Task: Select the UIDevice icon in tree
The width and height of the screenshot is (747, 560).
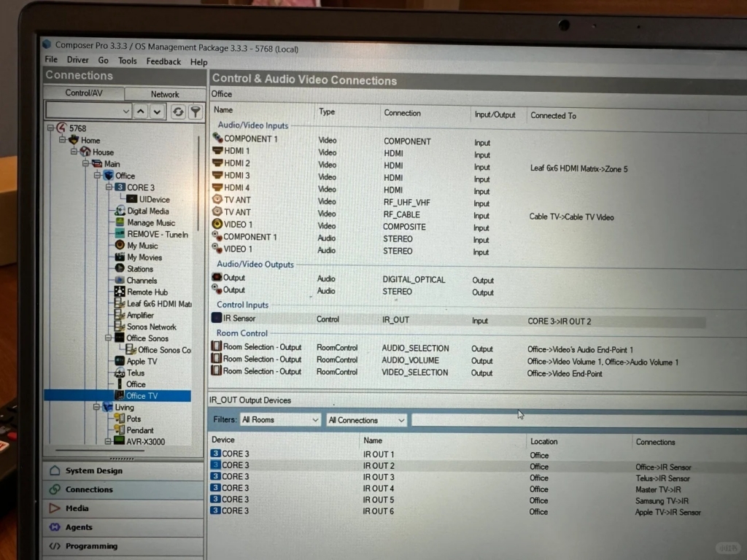Action: click(x=132, y=199)
